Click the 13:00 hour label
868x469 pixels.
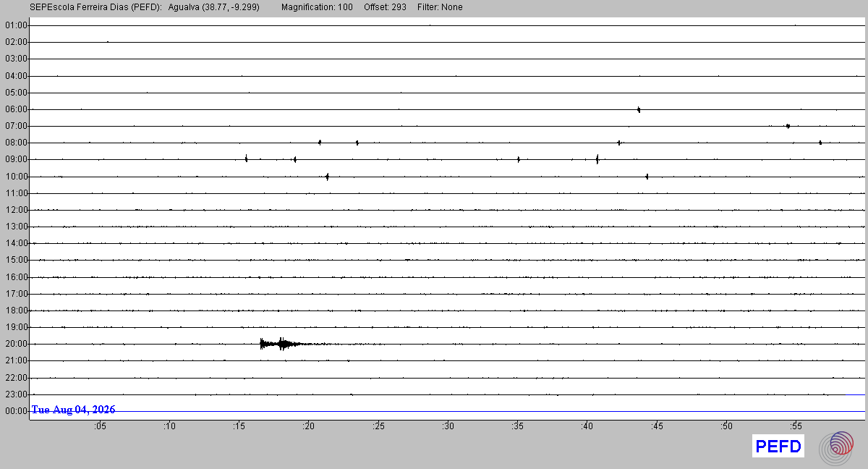[16, 227]
